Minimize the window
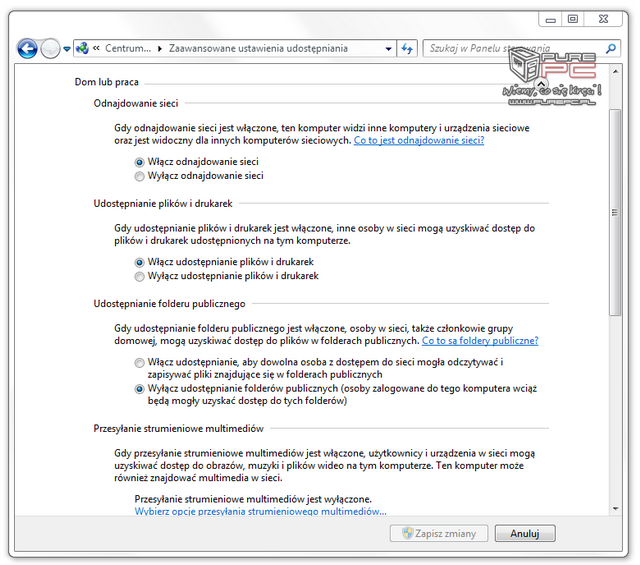The image size is (640, 565). [x=551, y=19]
